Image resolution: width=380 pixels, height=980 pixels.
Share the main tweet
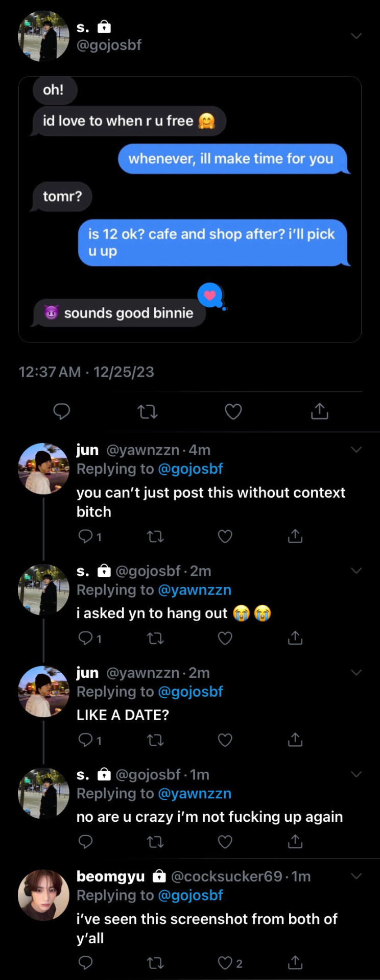[x=320, y=411]
